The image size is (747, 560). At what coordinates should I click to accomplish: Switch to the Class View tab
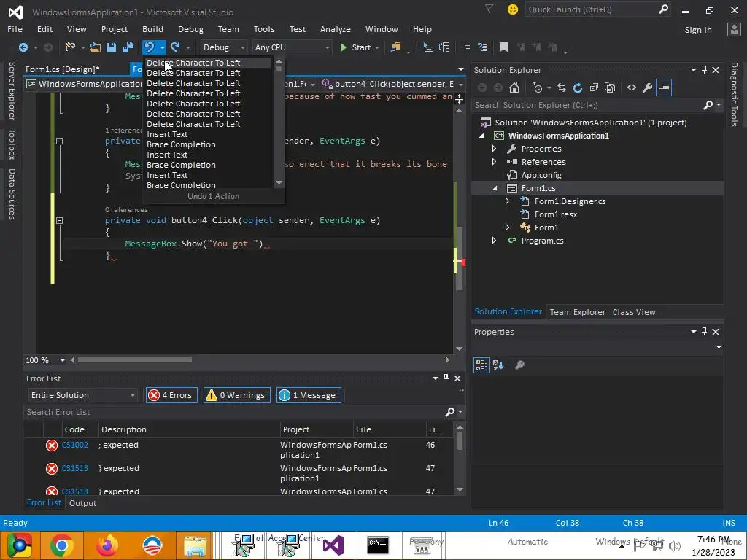634,312
